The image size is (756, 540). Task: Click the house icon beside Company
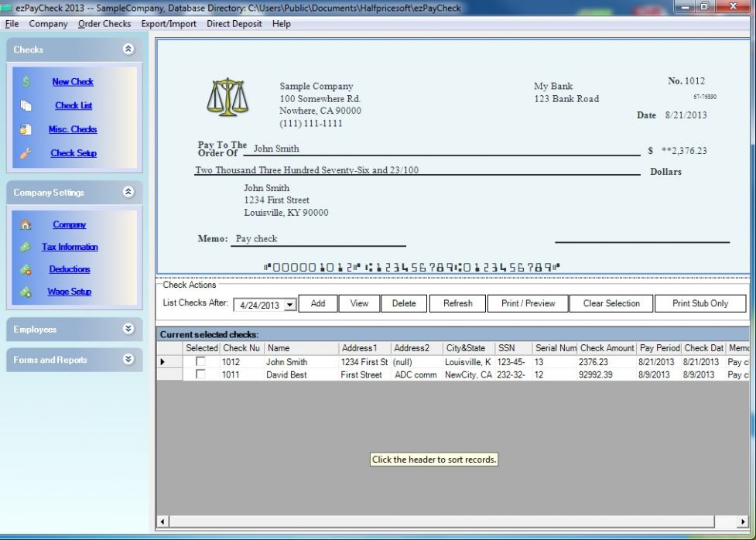pos(26,225)
